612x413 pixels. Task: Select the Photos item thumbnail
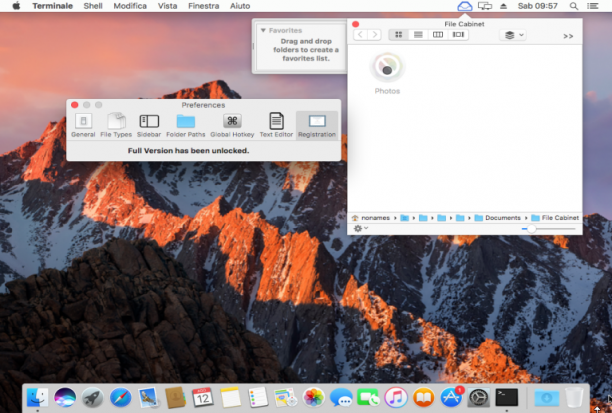(x=387, y=68)
